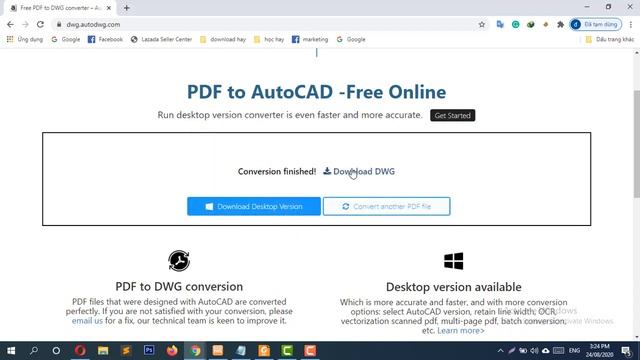Viewport: 640px width, 360px height.
Task: Bookmark this page with the star icon
Action: pyautogui.click(x=482, y=24)
